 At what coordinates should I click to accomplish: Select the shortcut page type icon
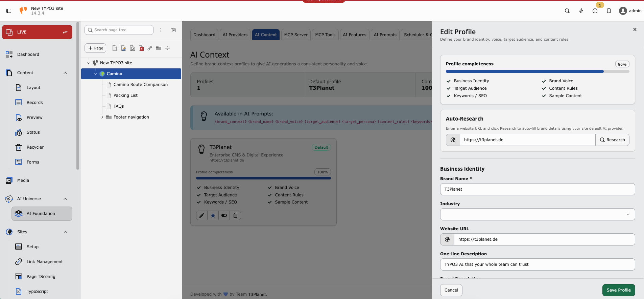point(133,48)
